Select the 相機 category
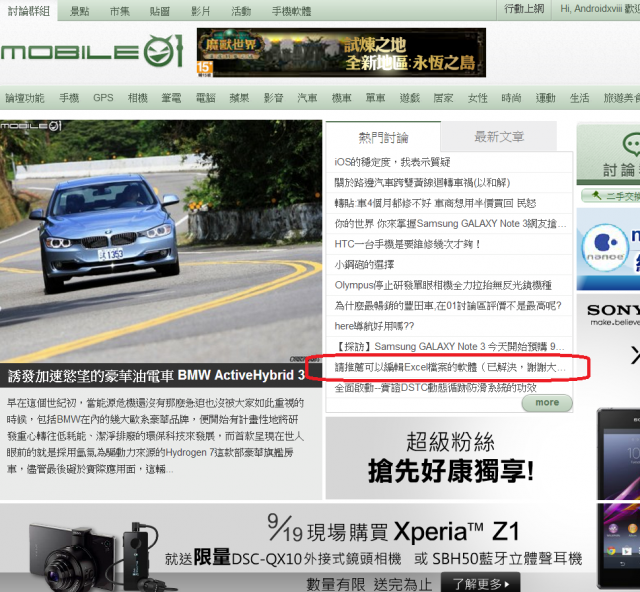640x592 pixels. (x=138, y=98)
